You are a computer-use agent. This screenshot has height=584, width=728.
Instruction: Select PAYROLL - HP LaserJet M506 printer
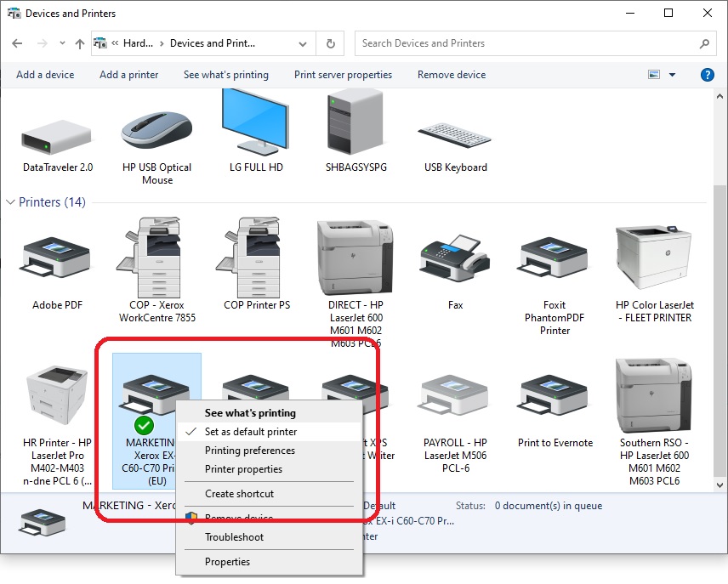tap(455, 395)
